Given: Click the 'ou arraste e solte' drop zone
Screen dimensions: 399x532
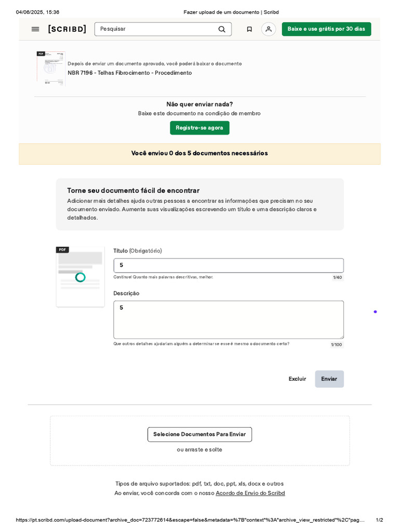Looking at the screenshot, I should pyautogui.click(x=199, y=450).
